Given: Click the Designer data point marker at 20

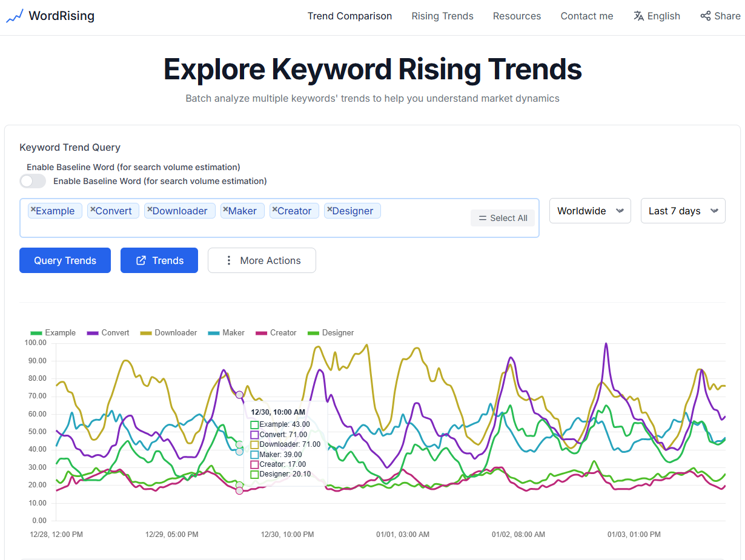Looking at the screenshot, I should (239, 485).
